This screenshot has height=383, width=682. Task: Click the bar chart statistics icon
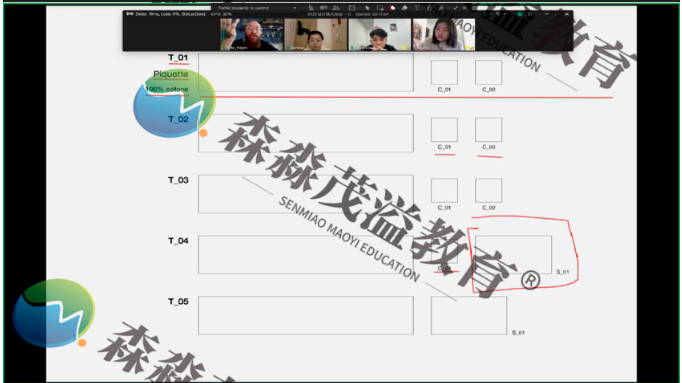tap(311, 8)
